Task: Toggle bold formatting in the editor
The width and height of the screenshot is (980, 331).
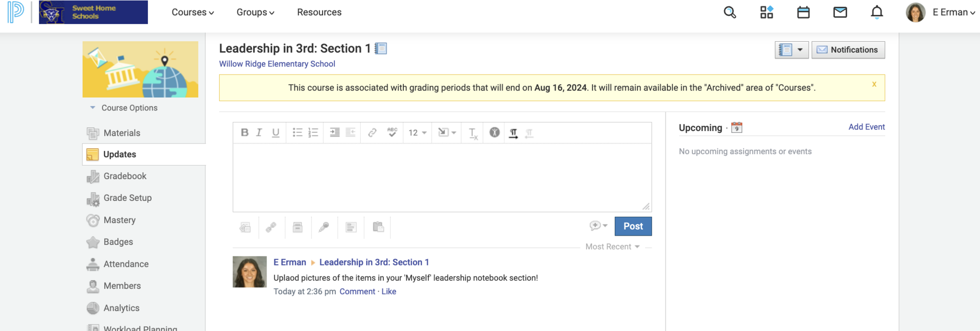Action: [x=245, y=132]
